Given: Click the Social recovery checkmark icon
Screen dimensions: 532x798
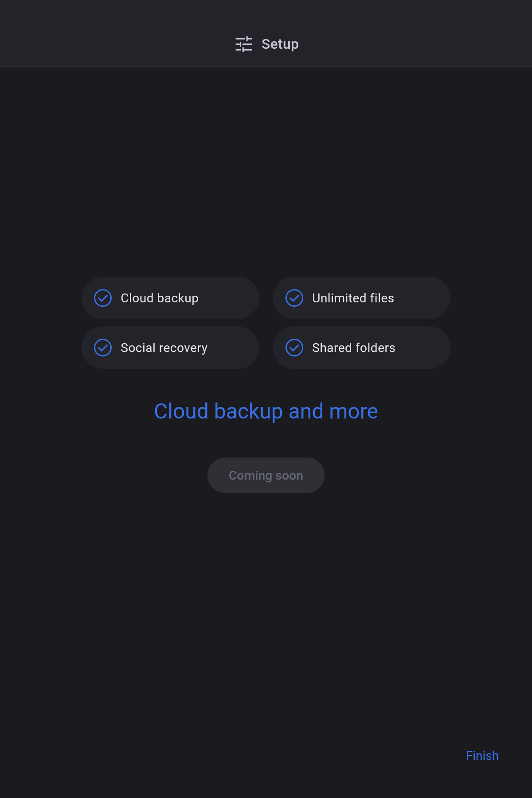Looking at the screenshot, I should 103,348.
